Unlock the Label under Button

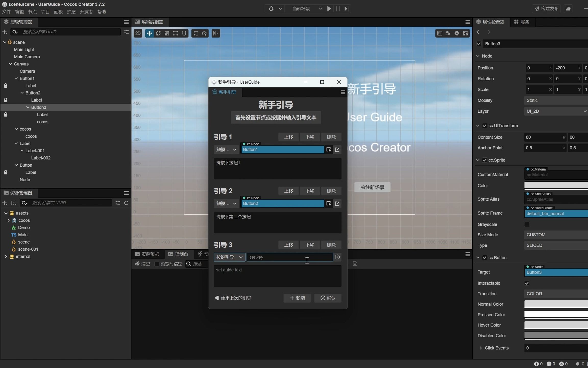(x=6, y=172)
